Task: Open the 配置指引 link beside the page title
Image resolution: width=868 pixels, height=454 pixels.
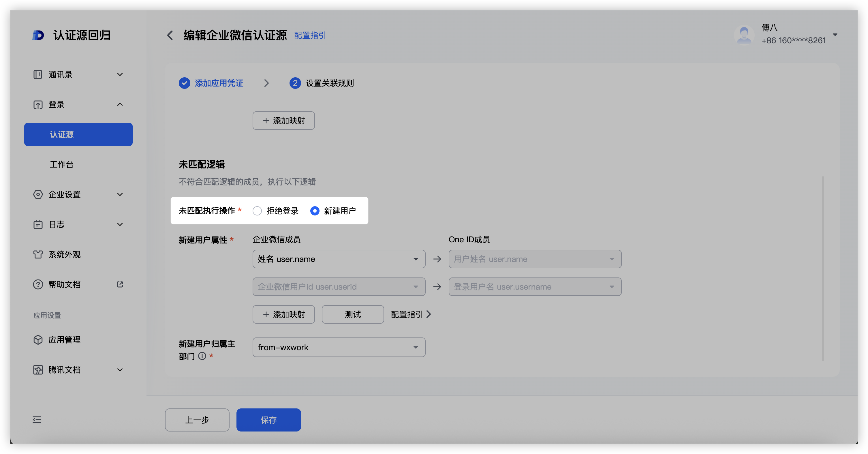Action: (x=310, y=35)
